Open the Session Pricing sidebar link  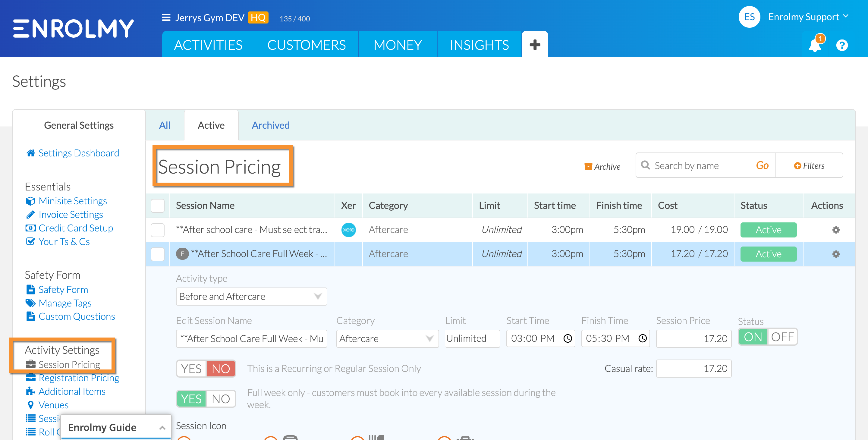click(x=69, y=364)
